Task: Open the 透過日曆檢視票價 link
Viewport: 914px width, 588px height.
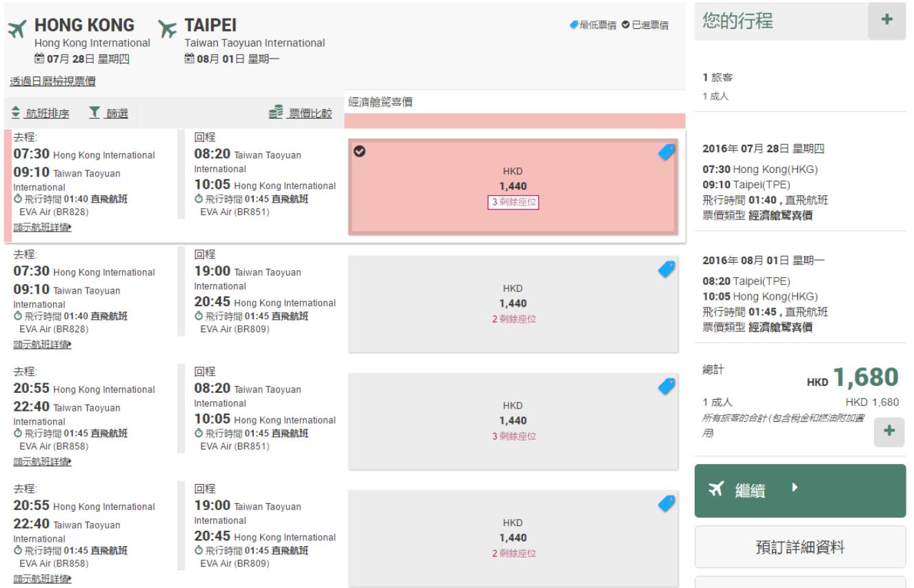Action: [x=52, y=81]
